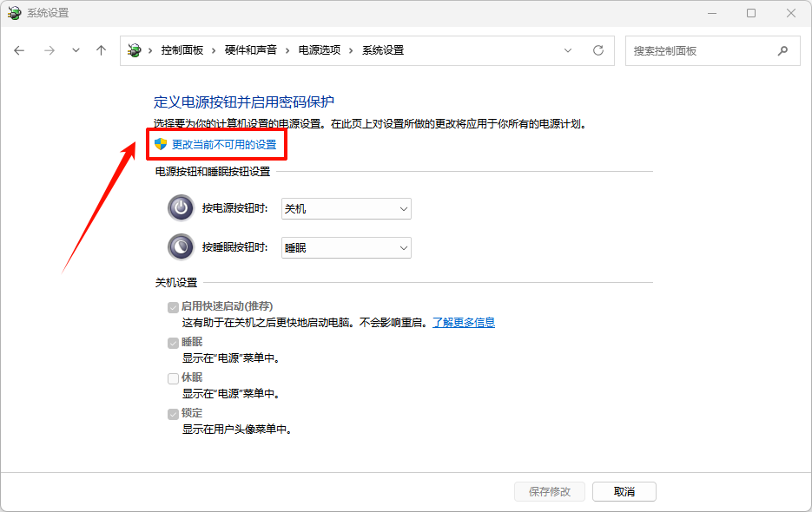The height and width of the screenshot is (512, 812).
Task: Expand the address bar history chevron
Action: point(569,50)
